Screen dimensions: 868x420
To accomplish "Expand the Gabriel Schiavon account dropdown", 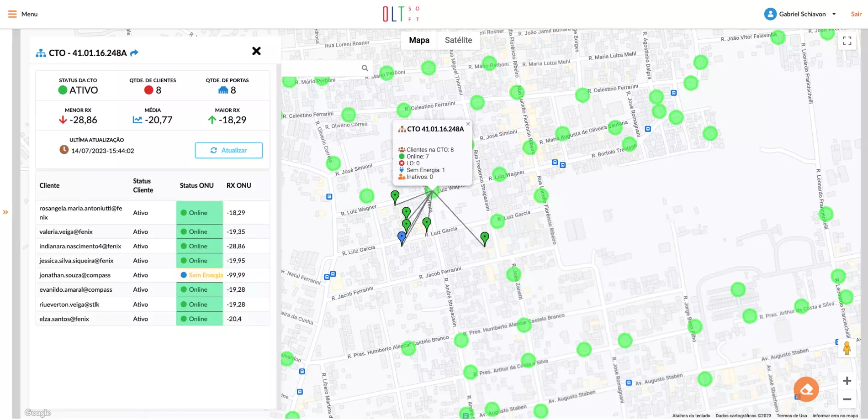I will 834,14.
